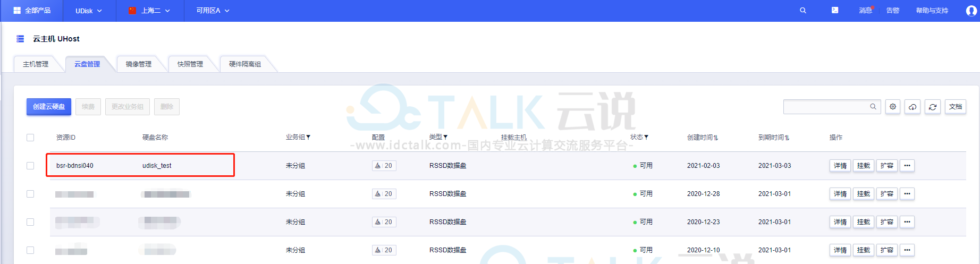Click the 20 config badge in 2020-12-28 row
980x264 pixels.
384,194
